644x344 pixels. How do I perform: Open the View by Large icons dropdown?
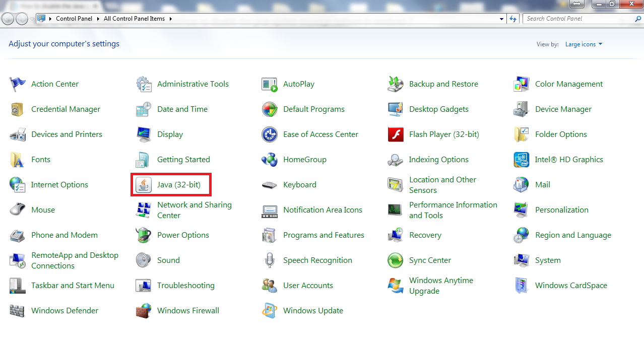(x=584, y=44)
